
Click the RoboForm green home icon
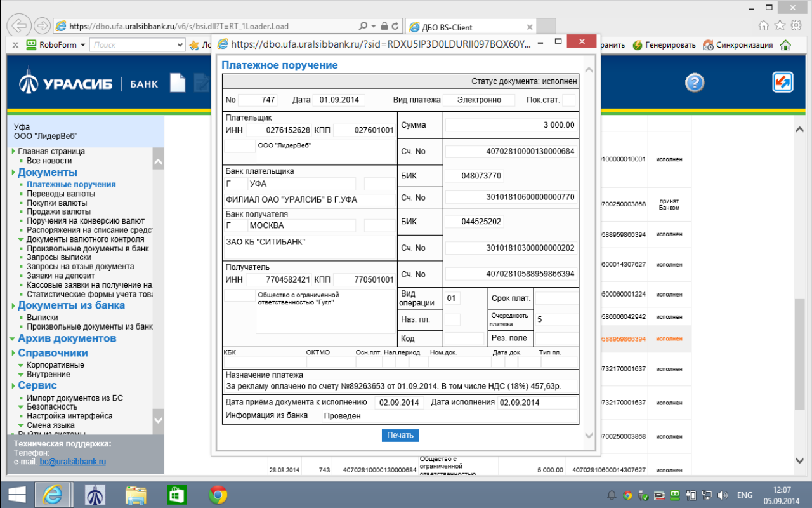point(785,45)
